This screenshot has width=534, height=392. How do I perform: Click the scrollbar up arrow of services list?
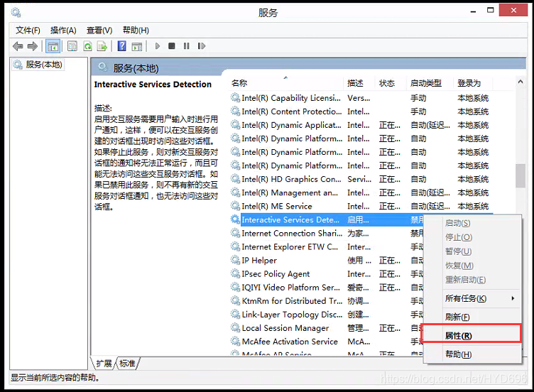(521, 82)
